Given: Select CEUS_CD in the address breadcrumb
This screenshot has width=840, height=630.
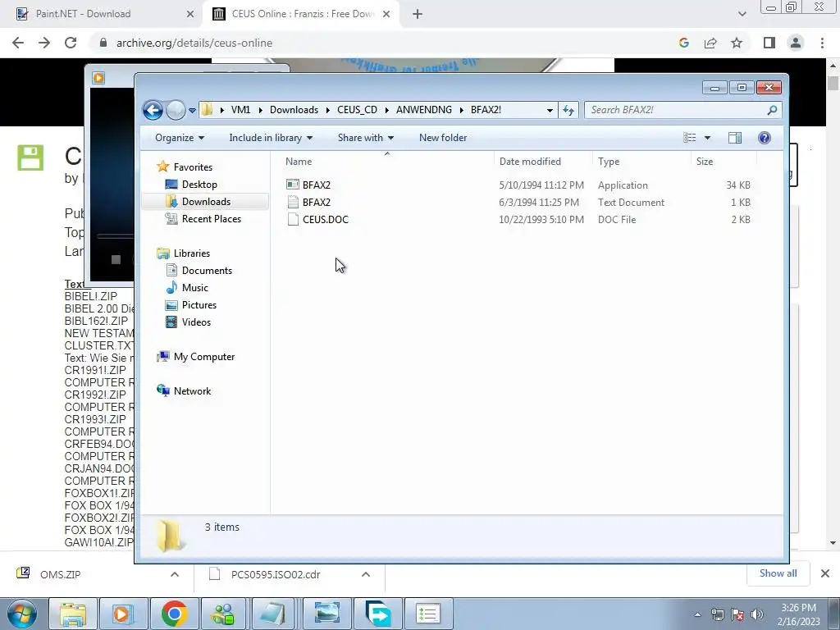Looking at the screenshot, I should pos(357,110).
